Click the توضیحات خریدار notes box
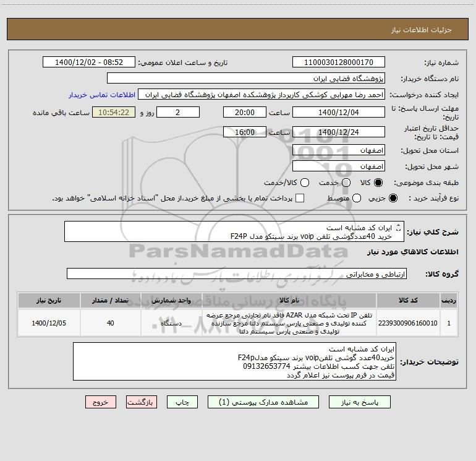The width and height of the screenshot is (476, 461). pyautogui.click(x=234, y=361)
